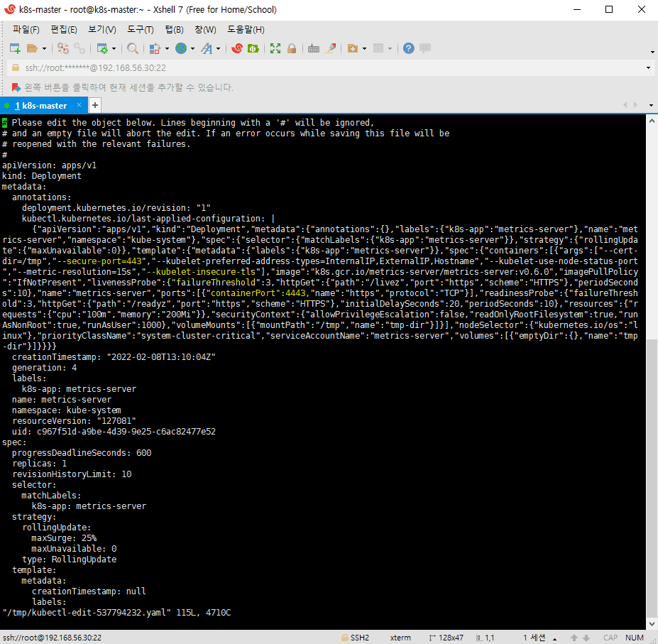Image resolution: width=658 pixels, height=644 pixels.
Task: Click the NUM lock indicator
Action: [x=635, y=638]
